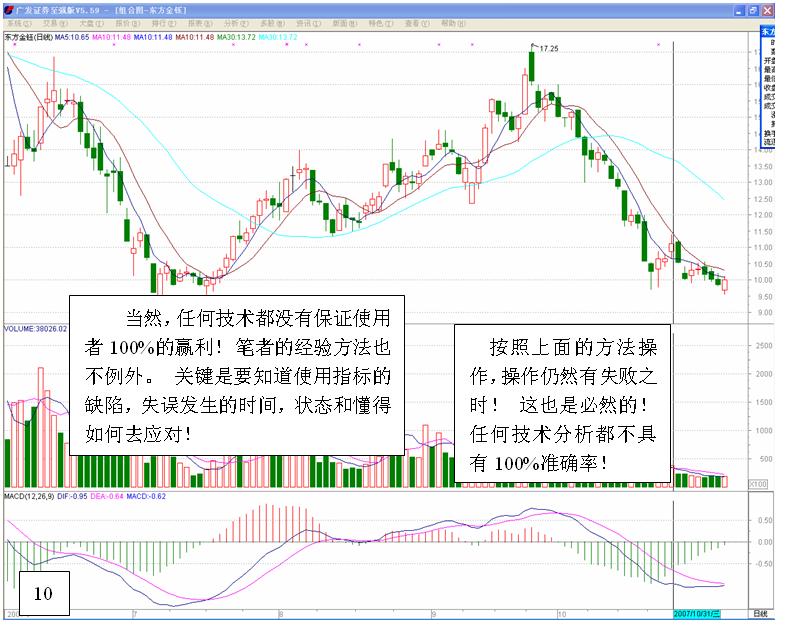Click the green MA30:13.72 indicator label
Viewport: 787px width, 632px height.
236,37
